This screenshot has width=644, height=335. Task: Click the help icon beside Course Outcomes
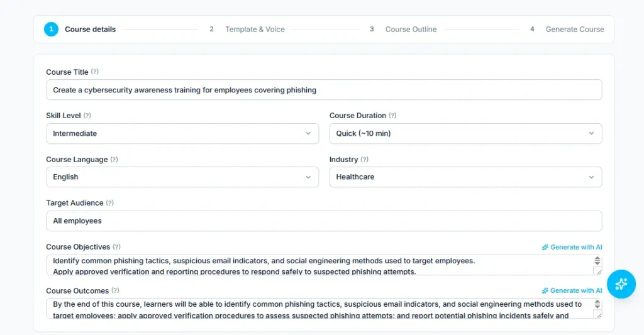point(116,290)
